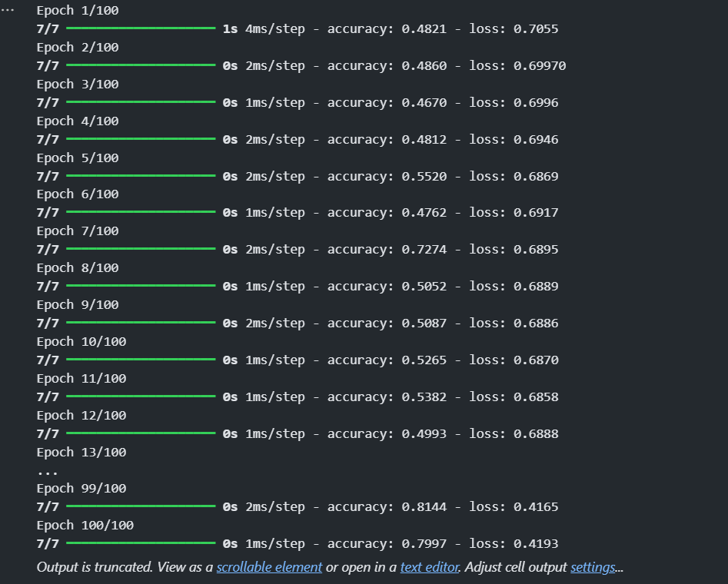The width and height of the screenshot is (728, 584).
Task: Click the truncated output ellipsis line
Action: tap(48, 473)
